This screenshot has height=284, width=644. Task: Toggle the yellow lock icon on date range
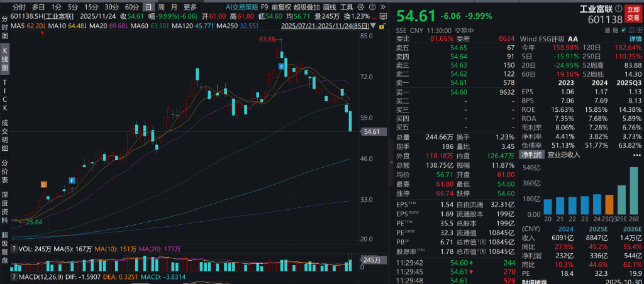(382, 25)
